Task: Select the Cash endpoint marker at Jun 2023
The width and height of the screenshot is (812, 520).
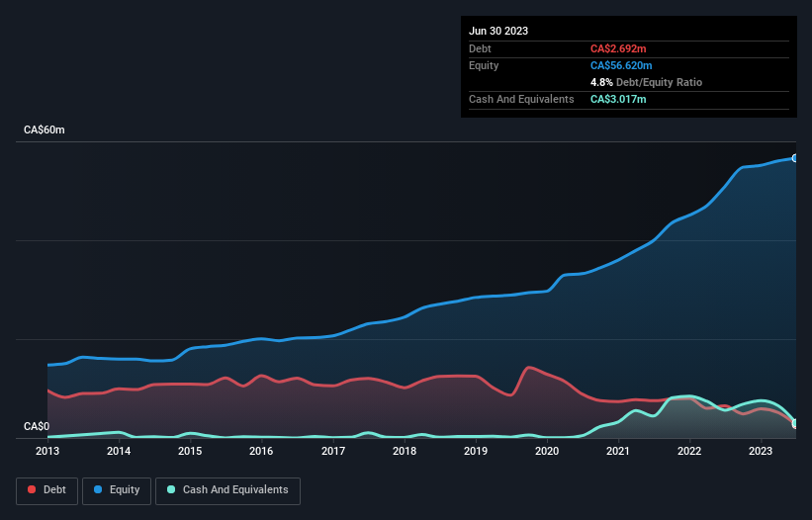Action: 795,424
